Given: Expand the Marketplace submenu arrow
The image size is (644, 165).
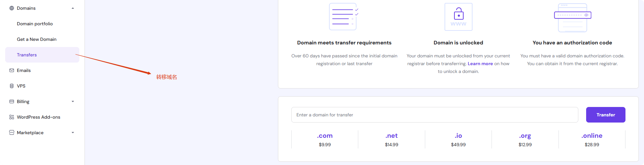Looking at the screenshot, I should tap(73, 133).
